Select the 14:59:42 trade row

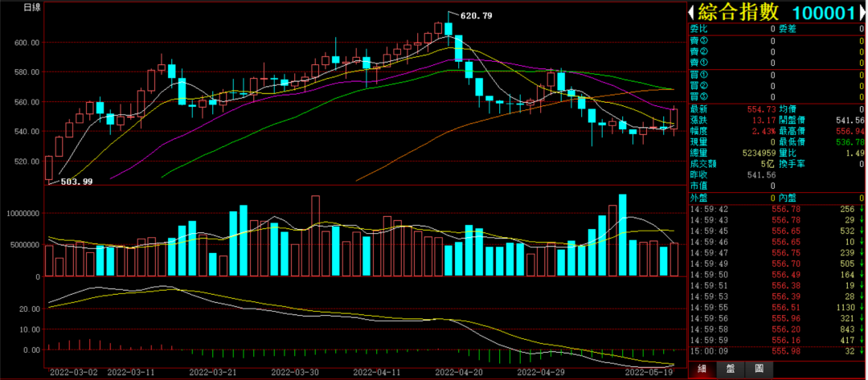(x=776, y=209)
